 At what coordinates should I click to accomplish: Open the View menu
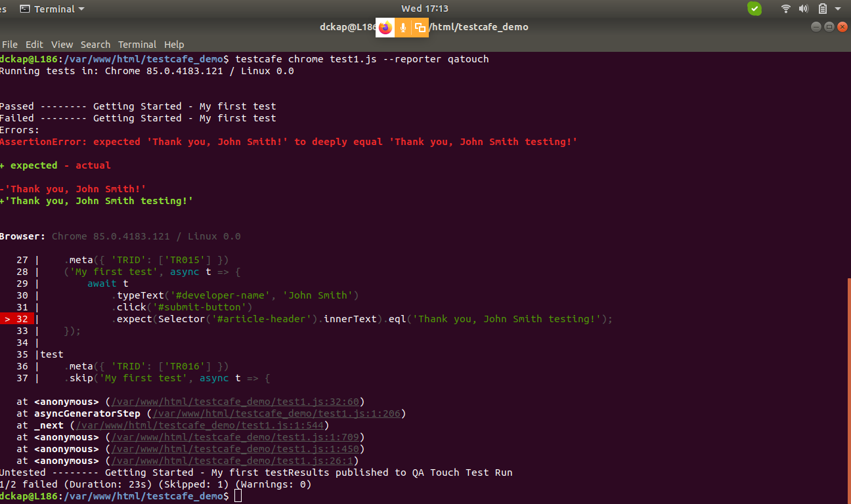(62, 45)
